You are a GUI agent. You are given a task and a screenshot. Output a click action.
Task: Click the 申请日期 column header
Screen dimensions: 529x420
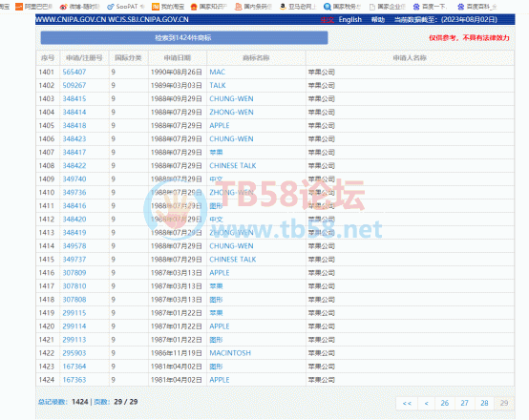(178, 58)
